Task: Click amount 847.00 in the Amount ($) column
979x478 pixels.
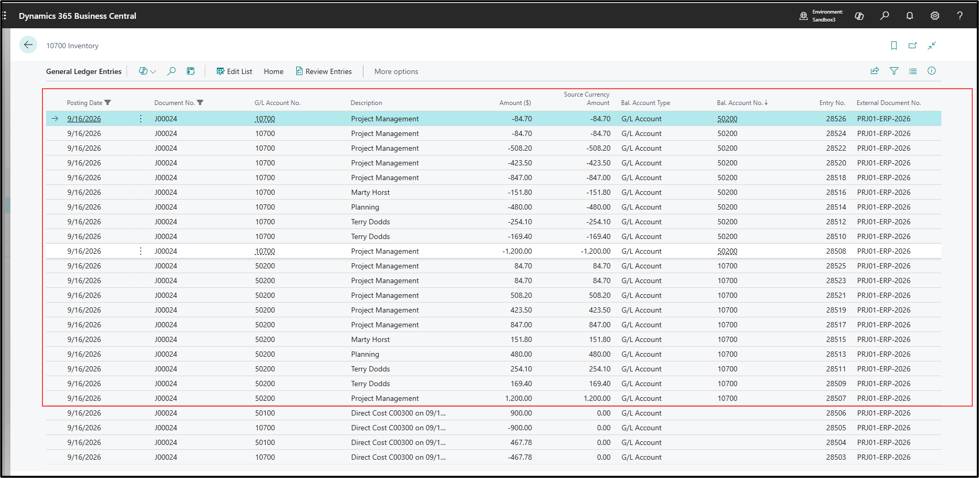Action: 521,324
